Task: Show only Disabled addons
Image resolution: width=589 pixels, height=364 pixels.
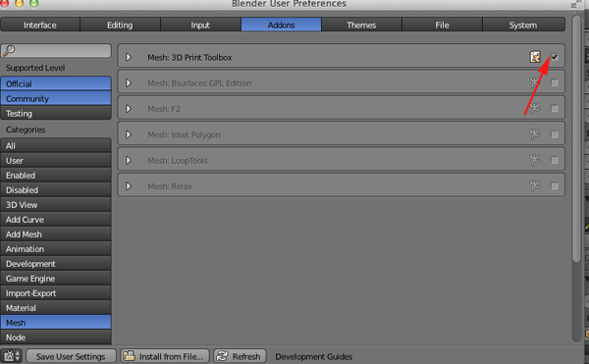Action: coord(56,190)
